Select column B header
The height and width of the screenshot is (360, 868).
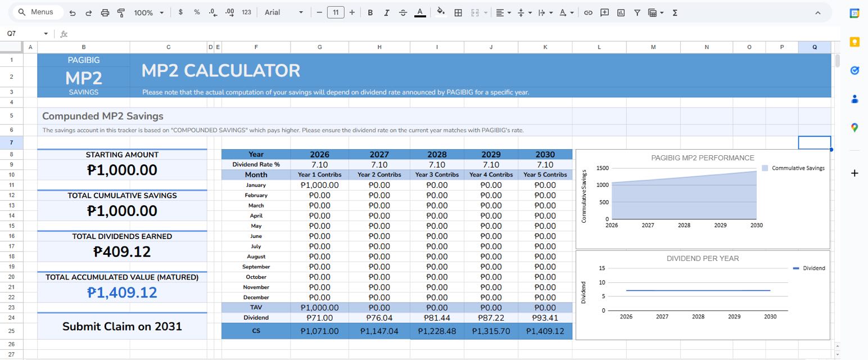click(x=84, y=47)
